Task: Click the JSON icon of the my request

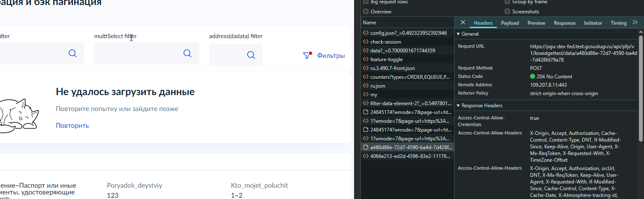Action: 366,94
